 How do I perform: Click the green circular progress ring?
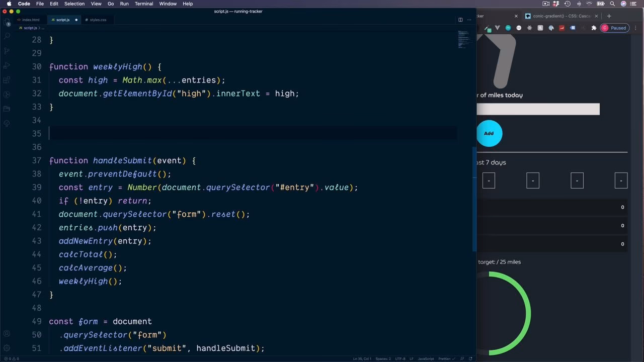[x=504, y=314]
